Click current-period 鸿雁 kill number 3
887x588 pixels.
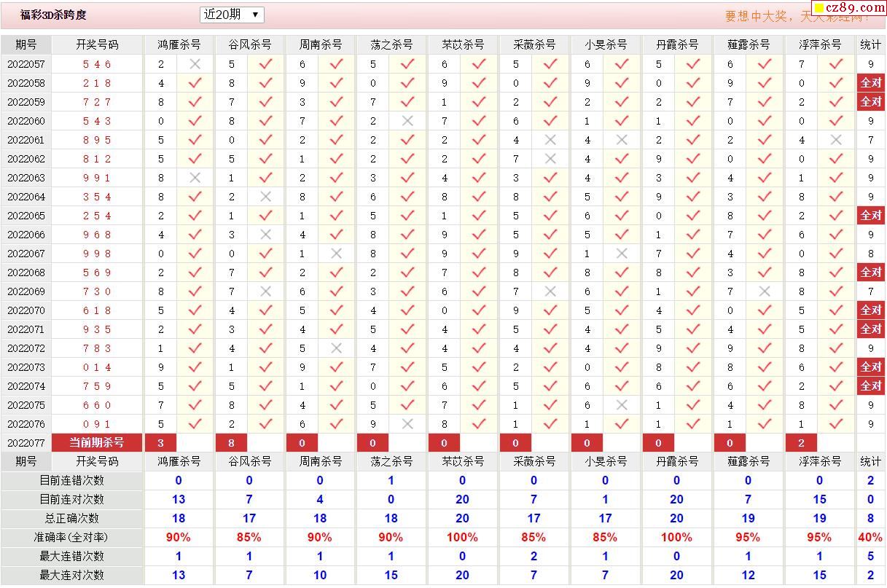pos(161,442)
